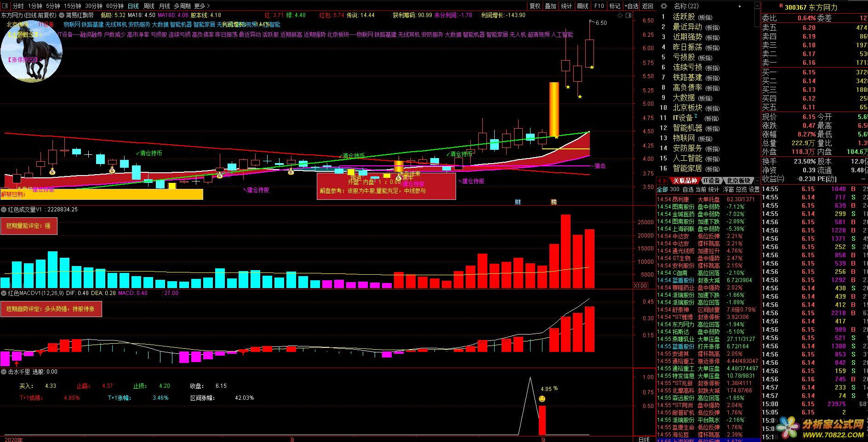Click the money bag icon near the first candles
Image resolution: width=868 pixels, height=442 pixels.
(x=52, y=172)
